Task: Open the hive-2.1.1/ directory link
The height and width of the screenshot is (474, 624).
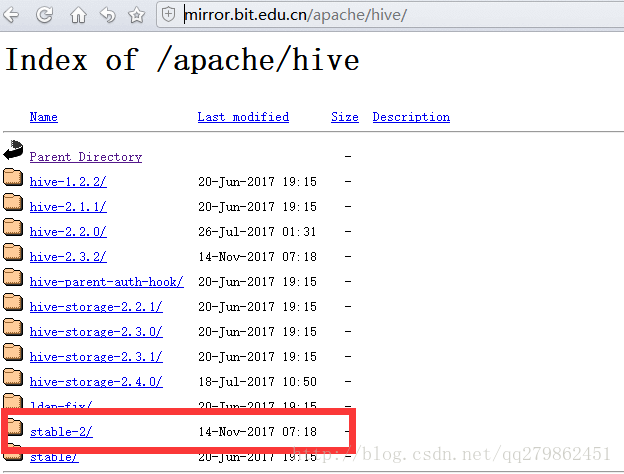Action: 68,207
